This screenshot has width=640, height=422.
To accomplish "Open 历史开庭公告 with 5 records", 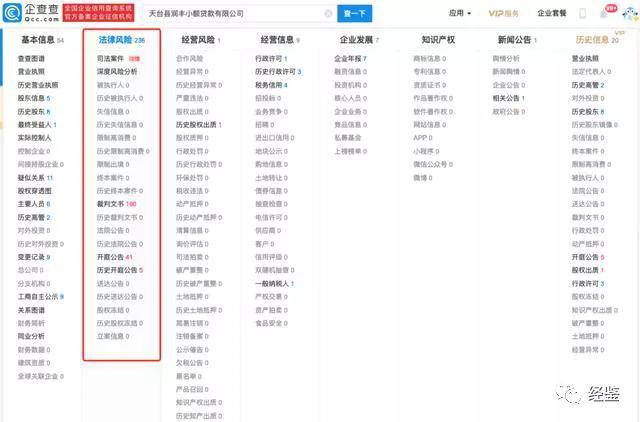I will [120, 270].
